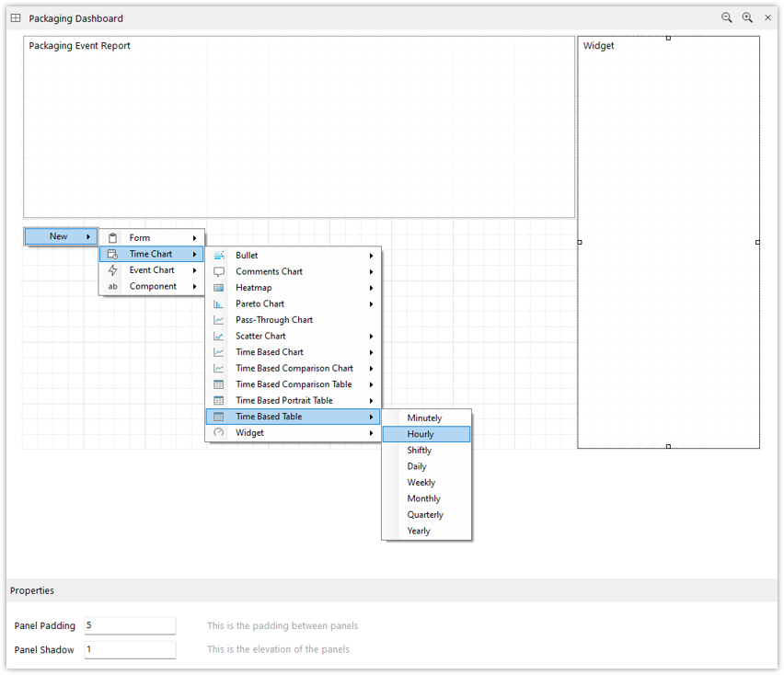The width and height of the screenshot is (784, 675).
Task: Click the dashboard grid icon beside the title
Action: 16,18
